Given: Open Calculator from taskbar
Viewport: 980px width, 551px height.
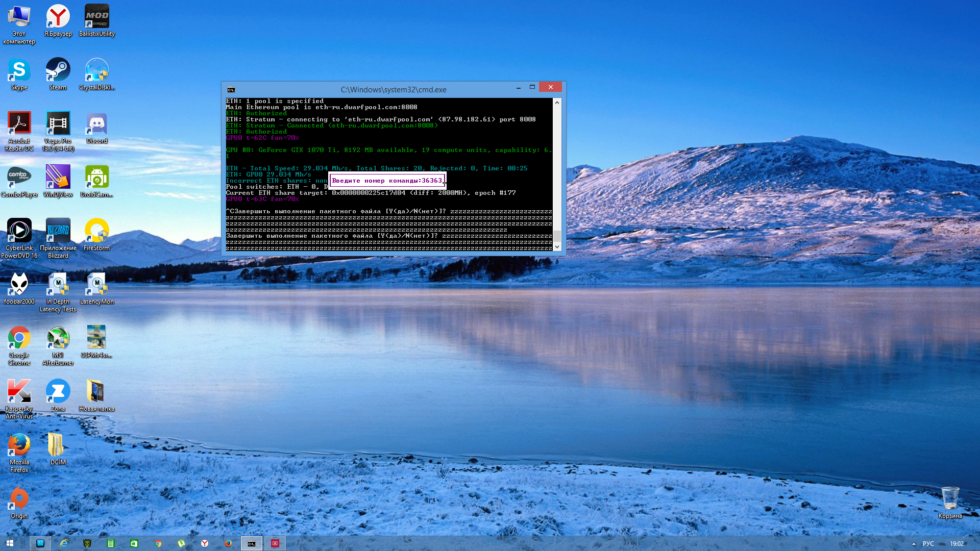Looking at the screenshot, I should coord(110,543).
